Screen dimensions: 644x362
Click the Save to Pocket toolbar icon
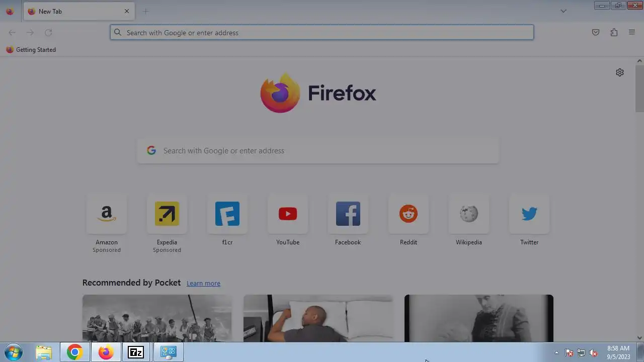point(596,33)
